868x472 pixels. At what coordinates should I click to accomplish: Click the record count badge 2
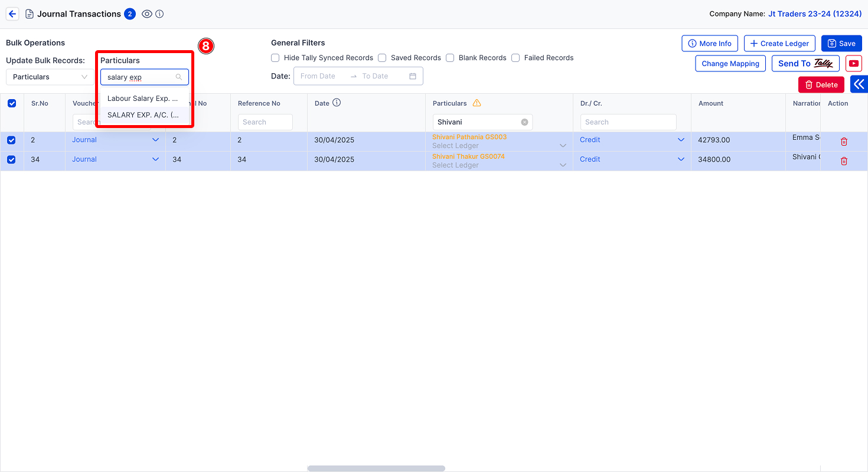[130, 14]
